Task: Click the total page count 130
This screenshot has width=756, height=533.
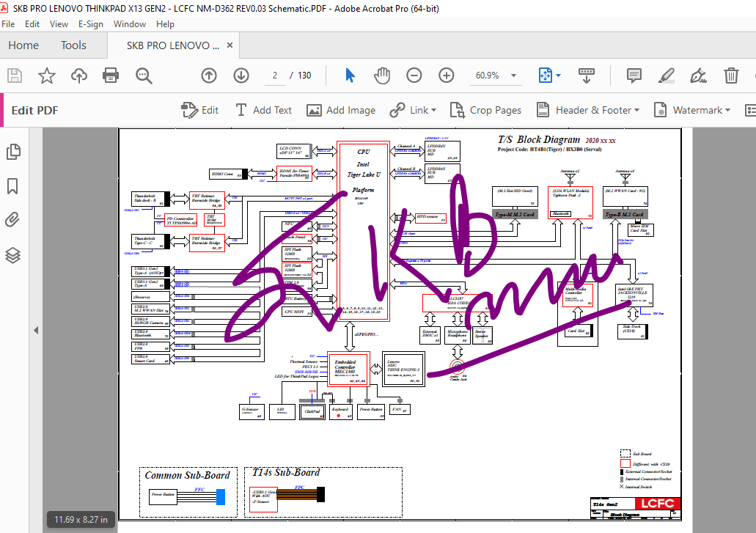Action: coord(304,76)
